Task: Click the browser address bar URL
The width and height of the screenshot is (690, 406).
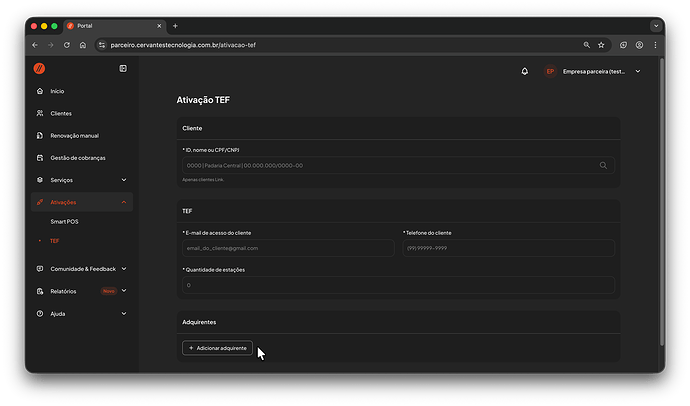Action: (183, 45)
